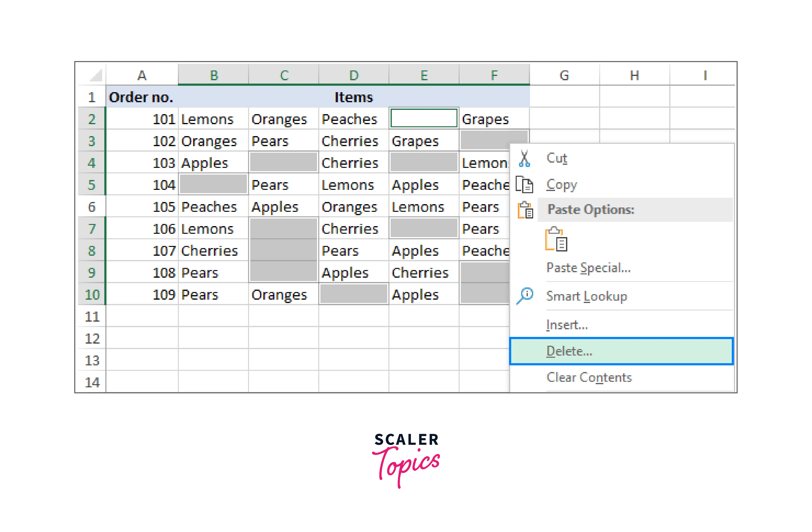This screenshot has height=532, width=812.
Task: Select row 6 header
Action: [x=92, y=207]
